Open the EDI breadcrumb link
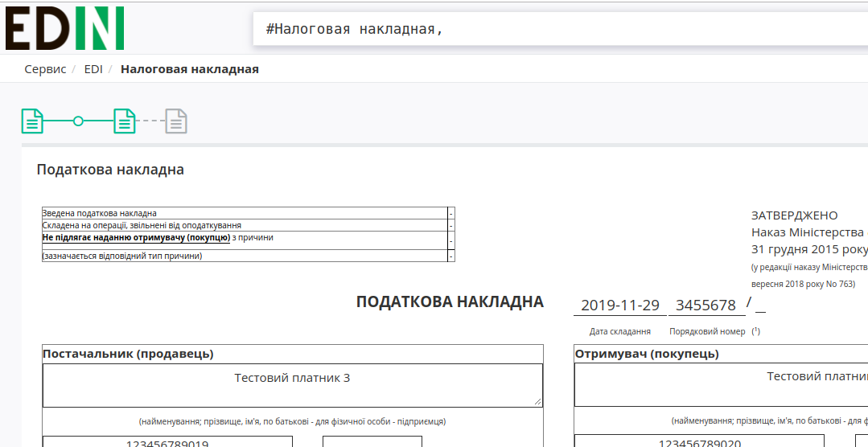The width and height of the screenshot is (868, 447). coord(93,69)
